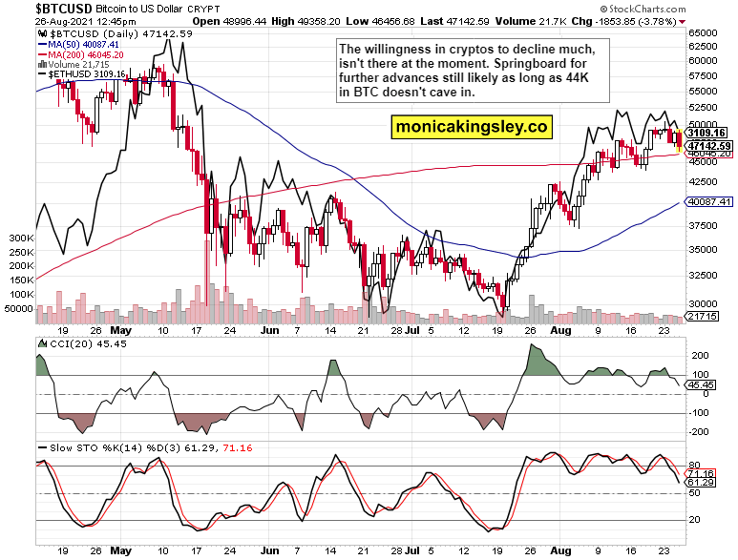Click the 71.16 Slow STO value tag

point(701,473)
